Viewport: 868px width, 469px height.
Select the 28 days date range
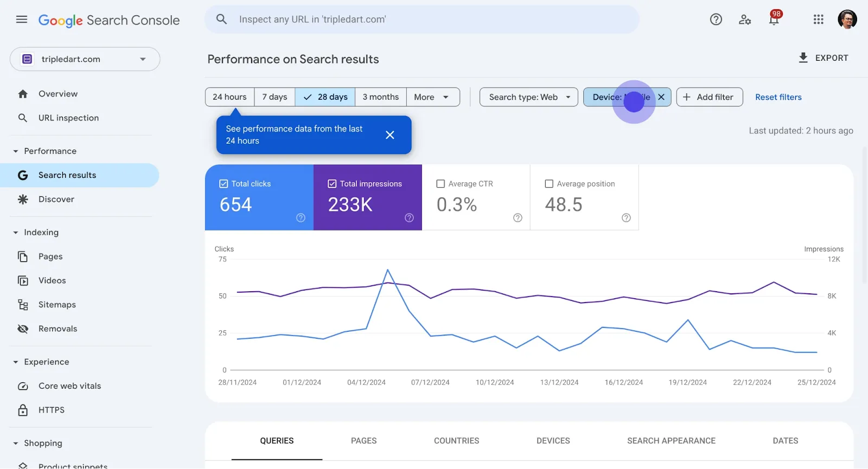click(x=325, y=97)
